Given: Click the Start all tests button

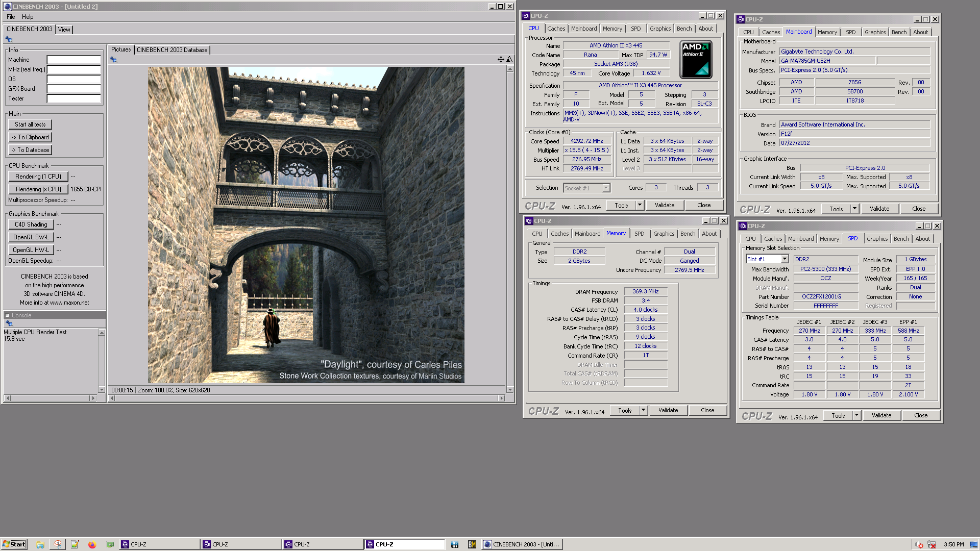Looking at the screenshot, I should tap(30, 124).
